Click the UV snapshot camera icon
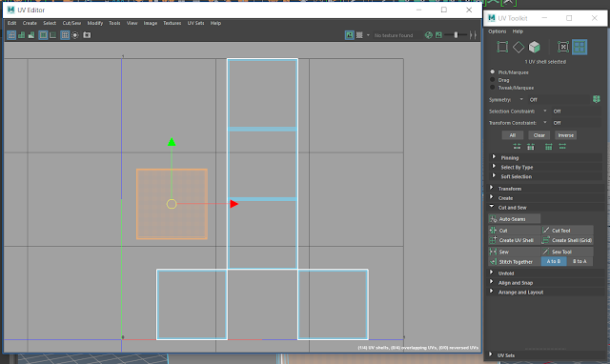Viewport: 610px width, 364px height. (x=87, y=35)
